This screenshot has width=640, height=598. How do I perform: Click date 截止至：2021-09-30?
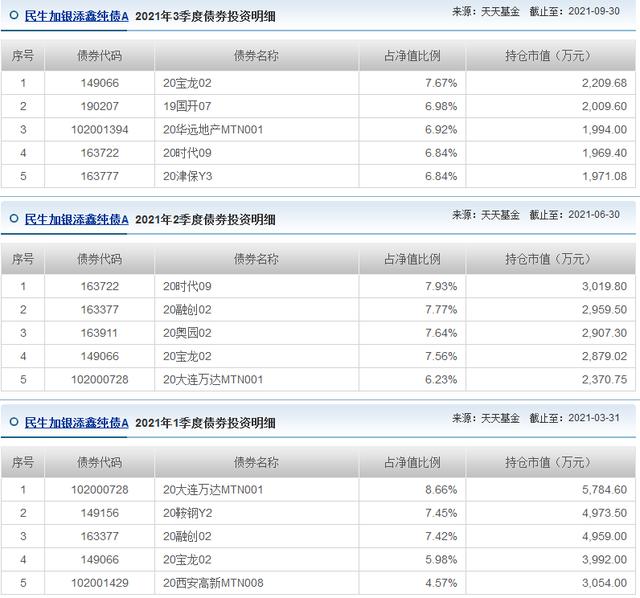574,11
